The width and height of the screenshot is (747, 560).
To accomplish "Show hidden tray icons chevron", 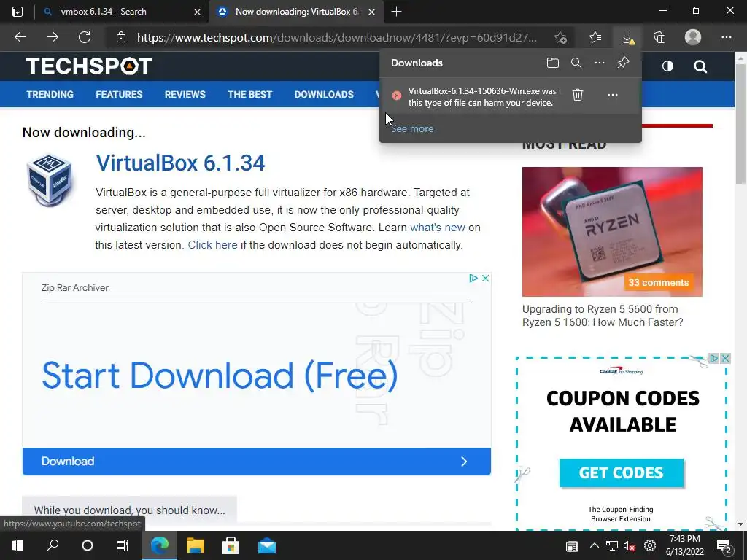I will coord(594,545).
